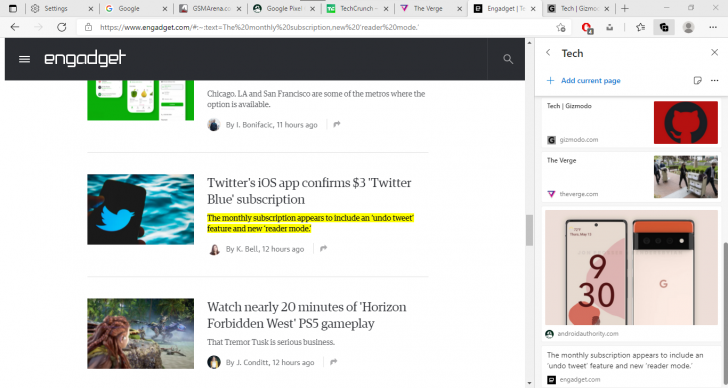The width and height of the screenshot is (728, 388).
Task: Click the Tech collection title
Action: click(572, 53)
